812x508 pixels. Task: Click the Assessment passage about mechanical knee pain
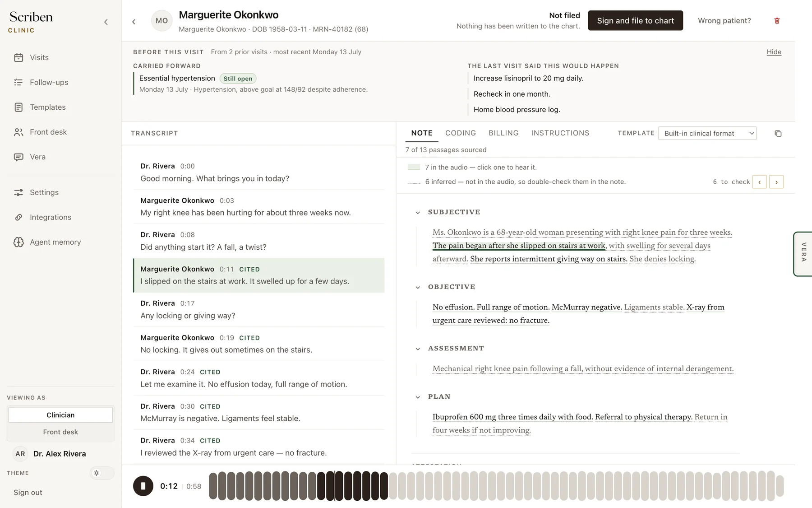[x=583, y=368]
